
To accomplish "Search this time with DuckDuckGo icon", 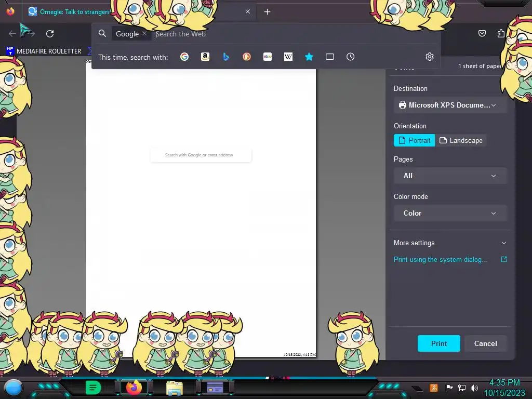I will 247,57.
